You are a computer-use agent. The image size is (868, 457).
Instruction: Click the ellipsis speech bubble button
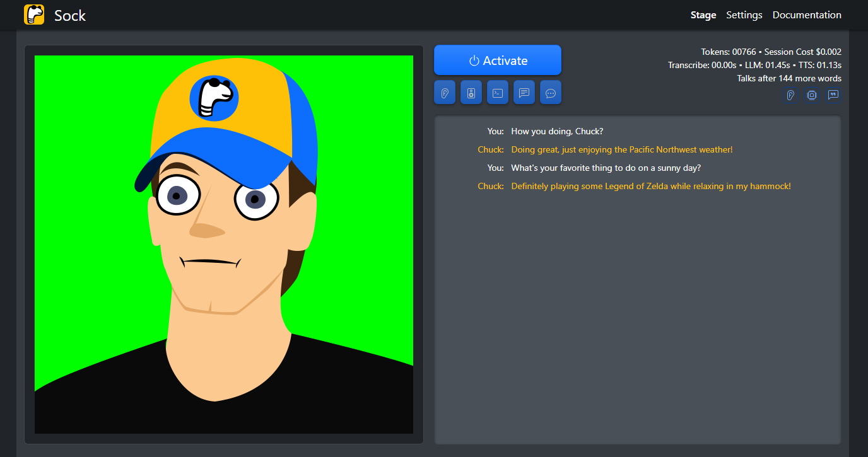click(x=551, y=93)
